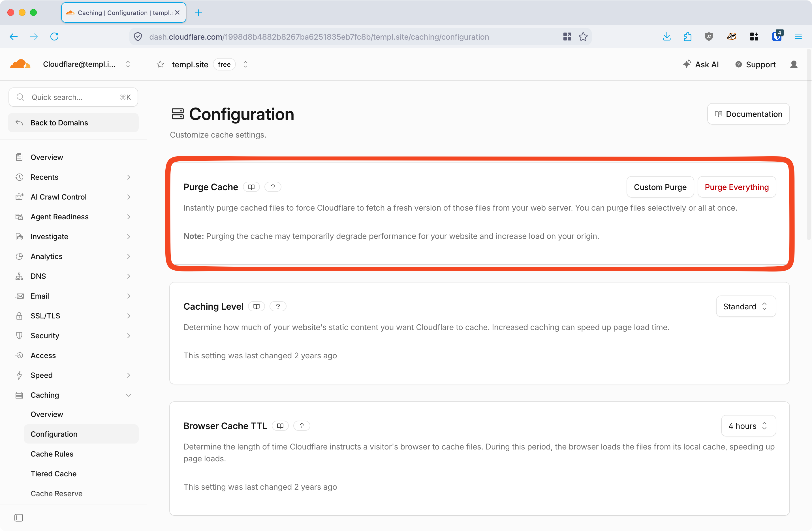
Task: Click the Cloudflare logo
Action: [20, 64]
